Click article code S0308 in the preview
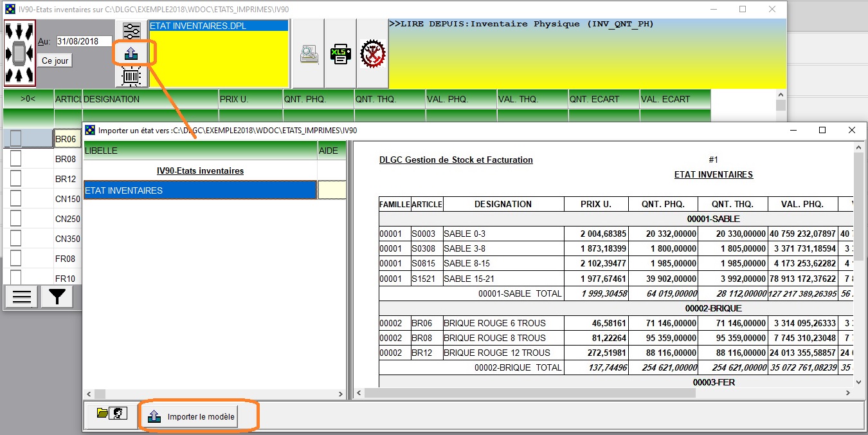This screenshot has width=868, height=435. click(x=423, y=248)
